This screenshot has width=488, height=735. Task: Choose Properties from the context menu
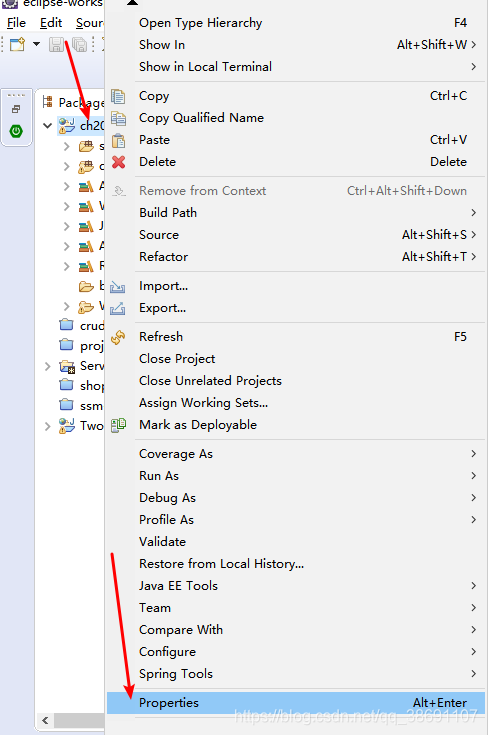pos(296,703)
